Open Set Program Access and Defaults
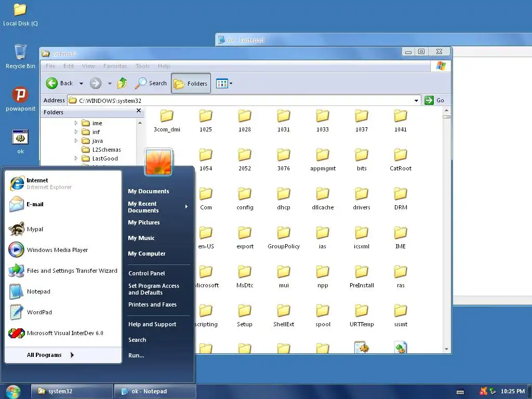 tap(154, 289)
